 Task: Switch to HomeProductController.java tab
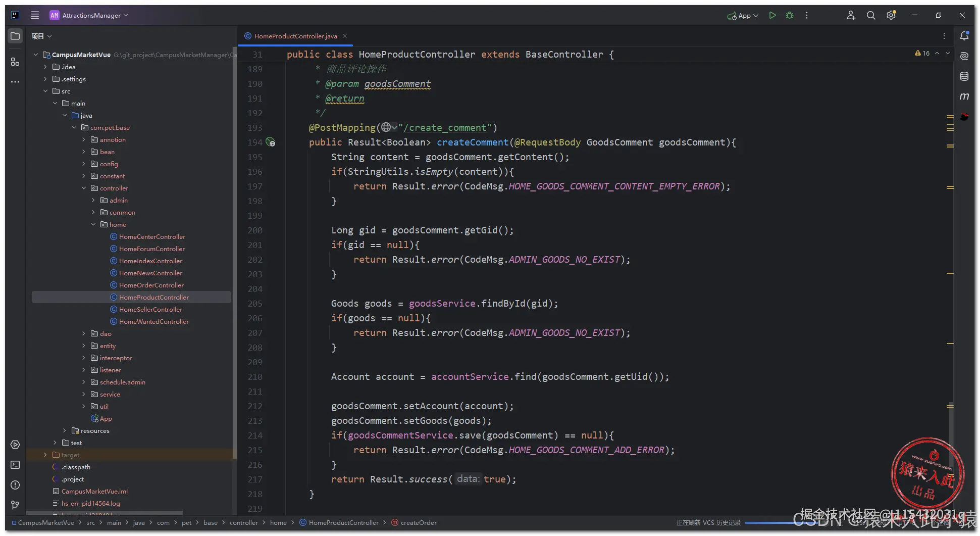click(295, 36)
